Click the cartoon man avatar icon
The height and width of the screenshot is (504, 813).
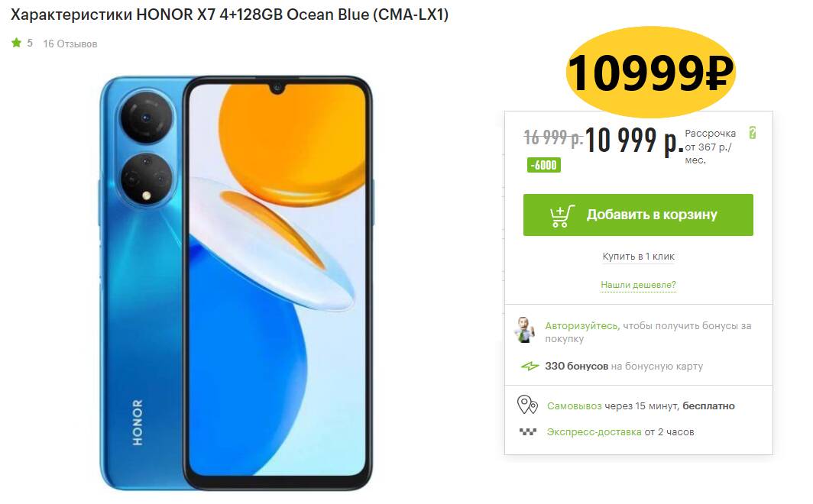coord(524,330)
